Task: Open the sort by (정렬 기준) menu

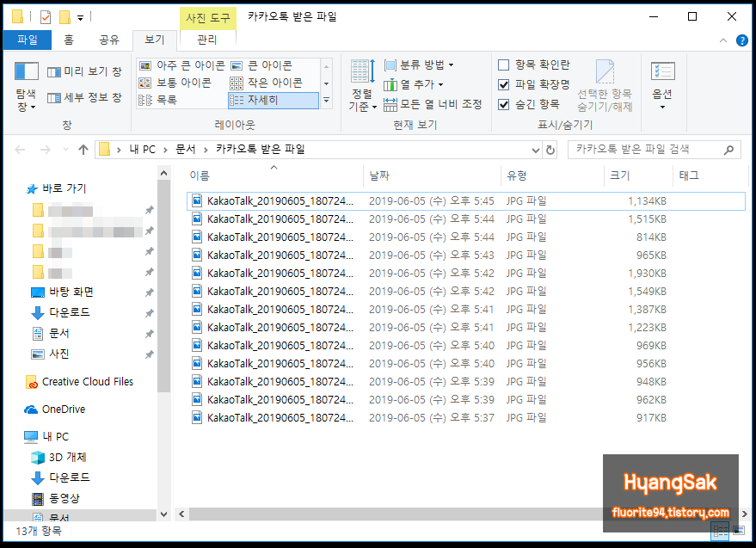Action: coord(362,86)
